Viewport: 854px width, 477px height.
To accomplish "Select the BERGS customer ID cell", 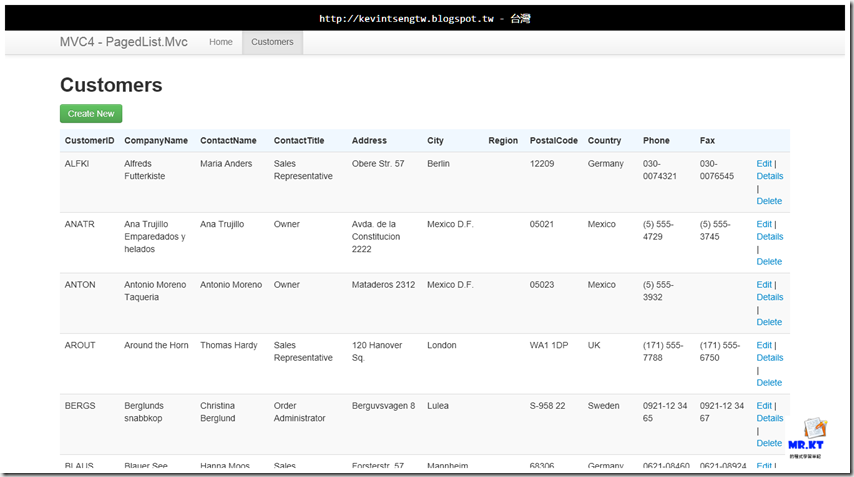I will click(x=80, y=405).
